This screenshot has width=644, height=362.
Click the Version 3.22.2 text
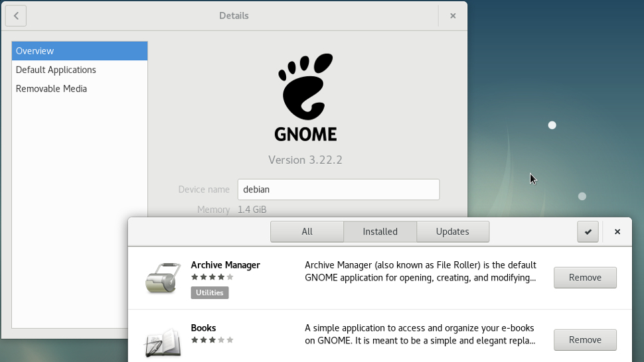click(305, 160)
